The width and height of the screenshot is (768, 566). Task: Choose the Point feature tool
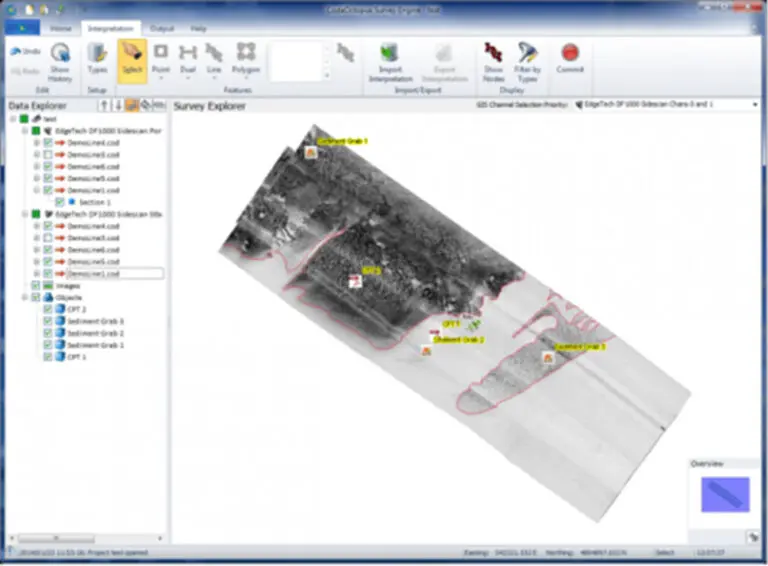(x=160, y=58)
